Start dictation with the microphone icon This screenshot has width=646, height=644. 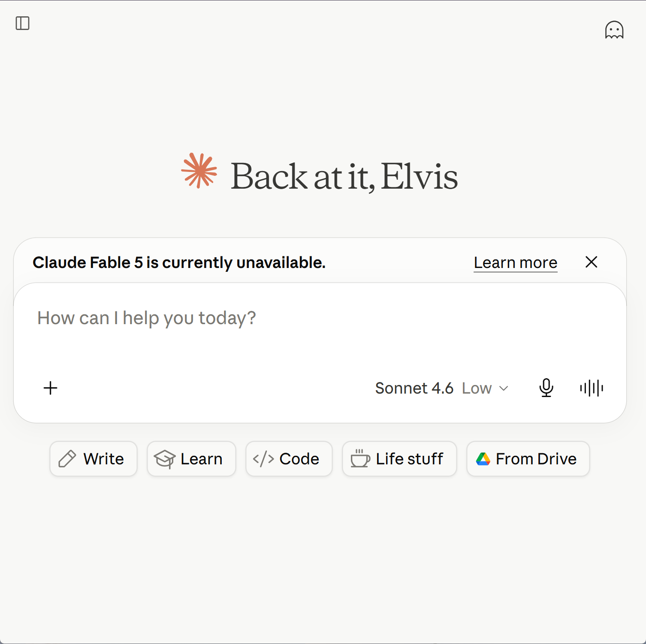point(546,388)
